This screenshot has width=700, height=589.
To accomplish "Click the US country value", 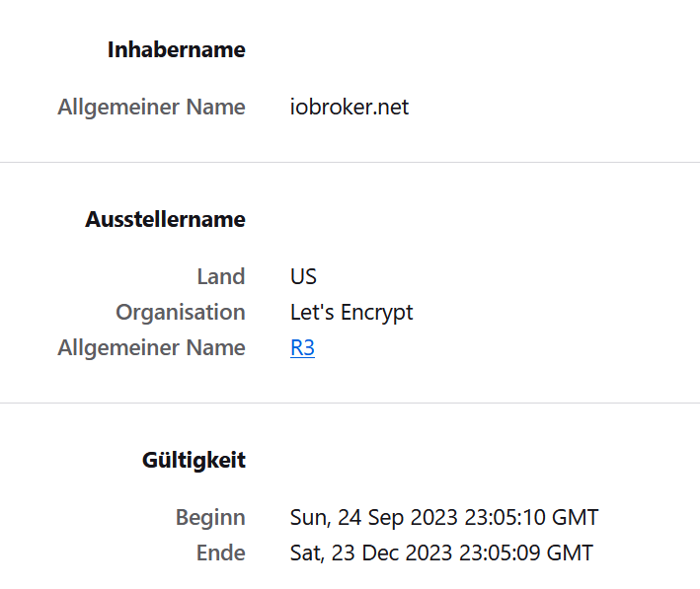I will pos(303,276).
